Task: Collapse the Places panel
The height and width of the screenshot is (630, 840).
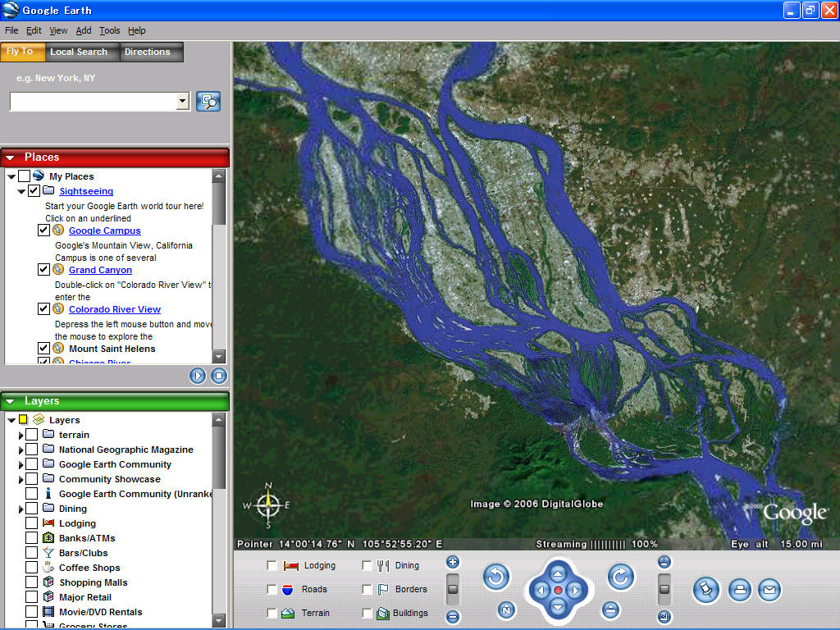Action: pos(10,157)
